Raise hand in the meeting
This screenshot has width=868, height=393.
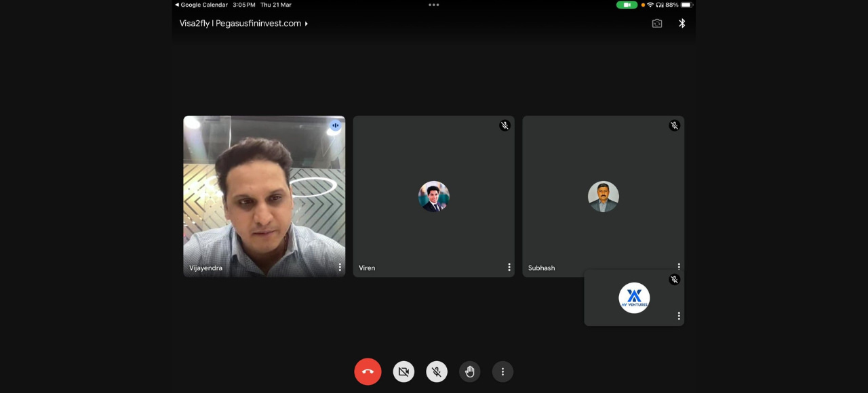click(469, 371)
